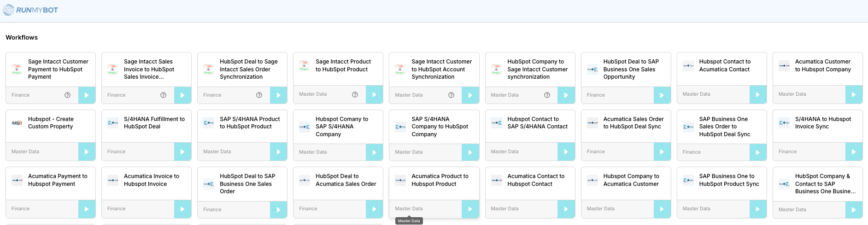Click the Sage Intacct Product card logo thumbnail

[x=304, y=65]
